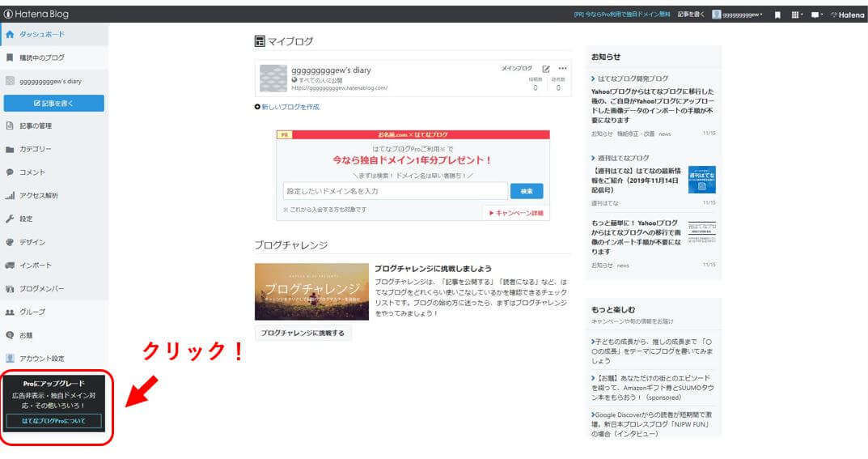Click the truck icon beside インポート
This screenshot has height=459, width=868.
[10, 266]
